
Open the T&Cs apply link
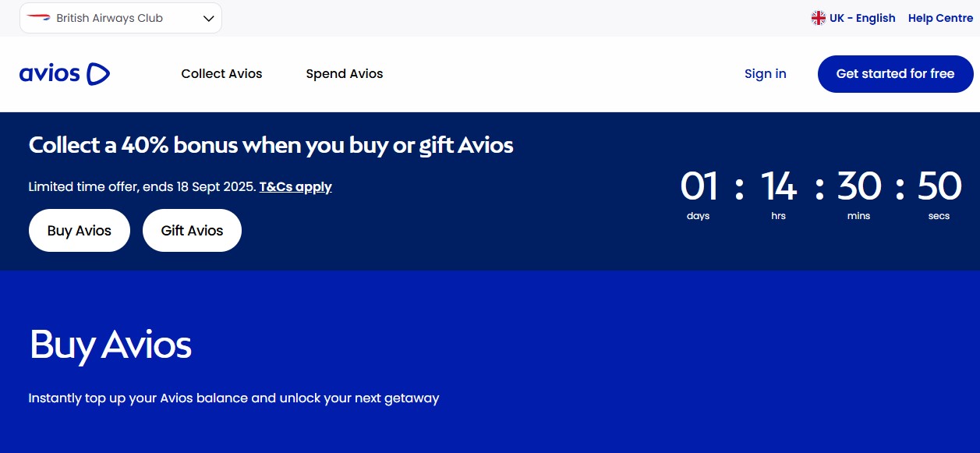point(295,186)
